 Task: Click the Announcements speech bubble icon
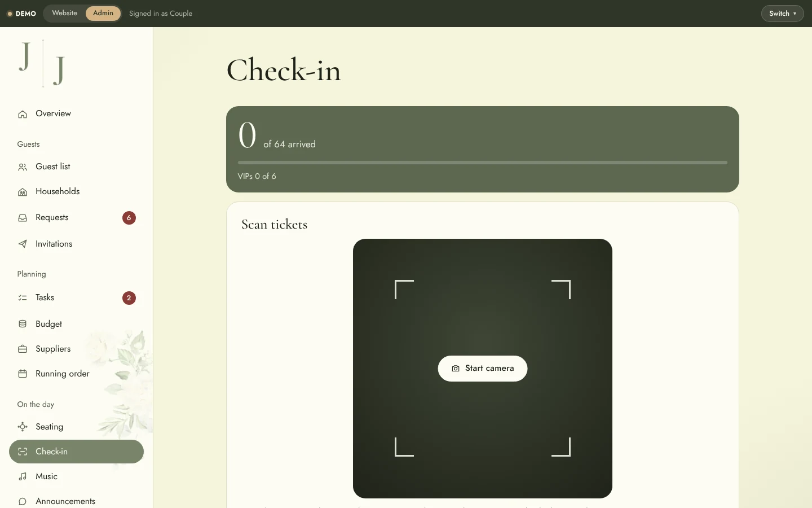[x=23, y=501]
